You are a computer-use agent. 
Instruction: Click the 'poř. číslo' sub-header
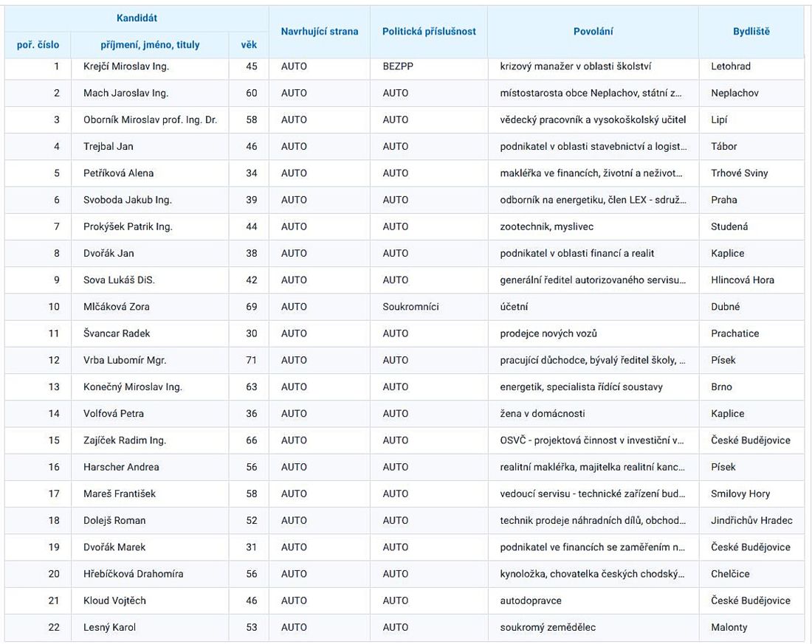point(38,45)
